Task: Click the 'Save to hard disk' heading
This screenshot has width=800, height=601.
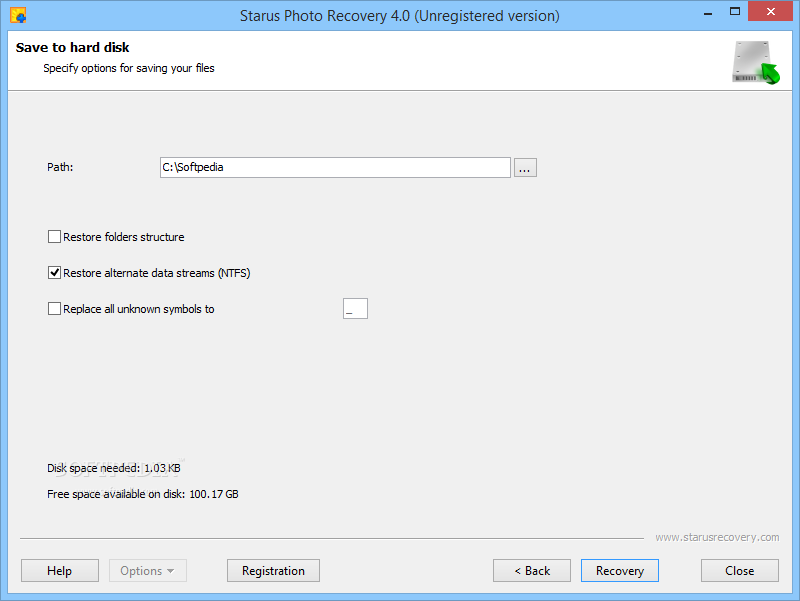Action: click(72, 47)
